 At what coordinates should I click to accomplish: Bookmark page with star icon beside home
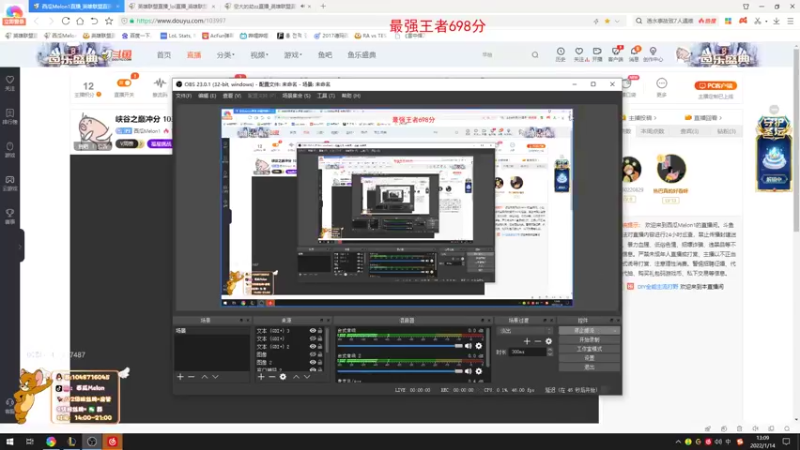[x=109, y=21]
